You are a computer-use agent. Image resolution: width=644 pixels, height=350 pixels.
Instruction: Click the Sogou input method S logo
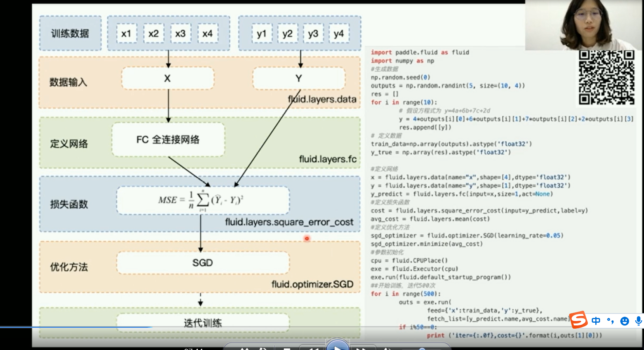578,320
